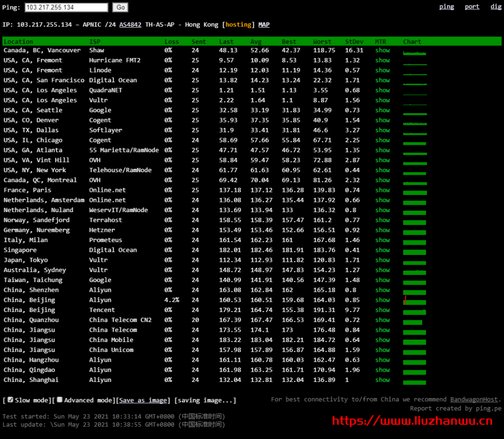Show MTR for France Paris Online.net
504x439 pixels.
pos(382,190)
